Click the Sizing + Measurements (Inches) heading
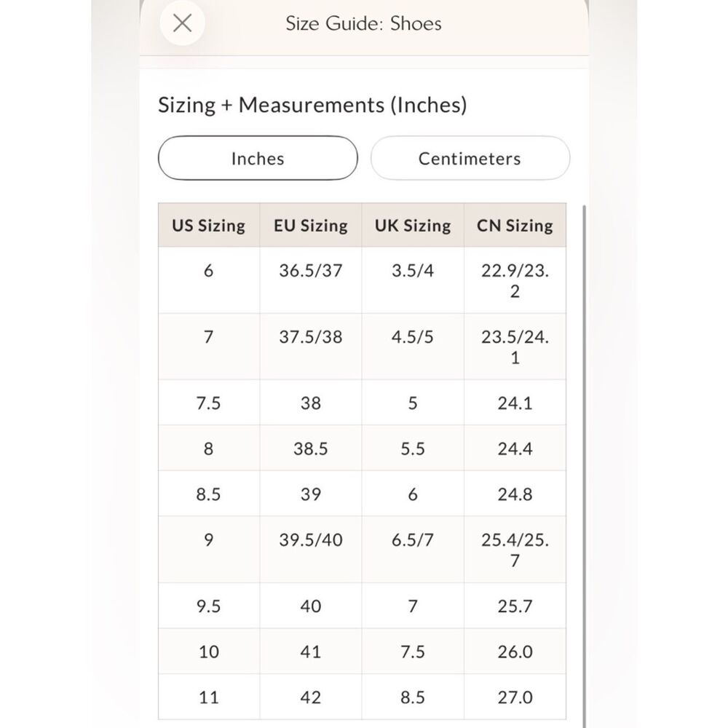Image resolution: width=728 pixels, height=728 pixels. click(x=312, y=105)
